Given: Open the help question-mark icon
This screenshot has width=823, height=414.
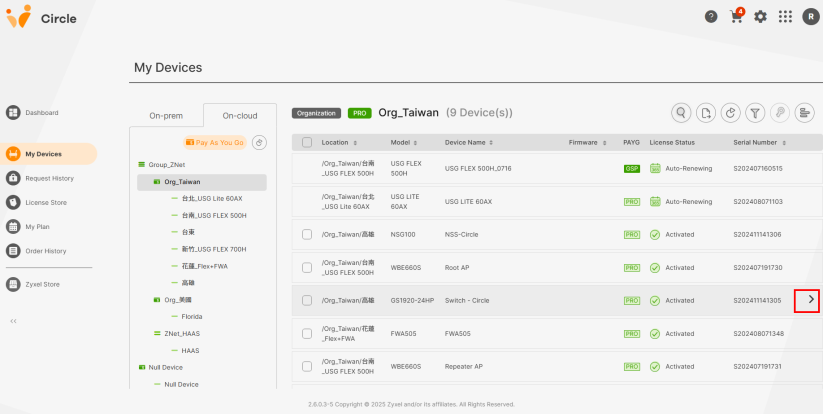Looking at the screenshot, I should pyautogui.click(x=711, y=17).
